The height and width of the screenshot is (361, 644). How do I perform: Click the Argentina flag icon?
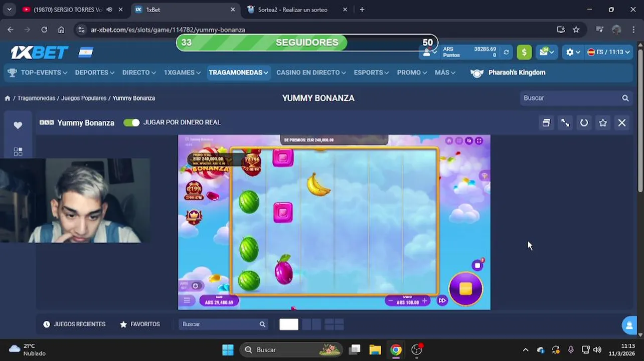(x=86, y=52)
